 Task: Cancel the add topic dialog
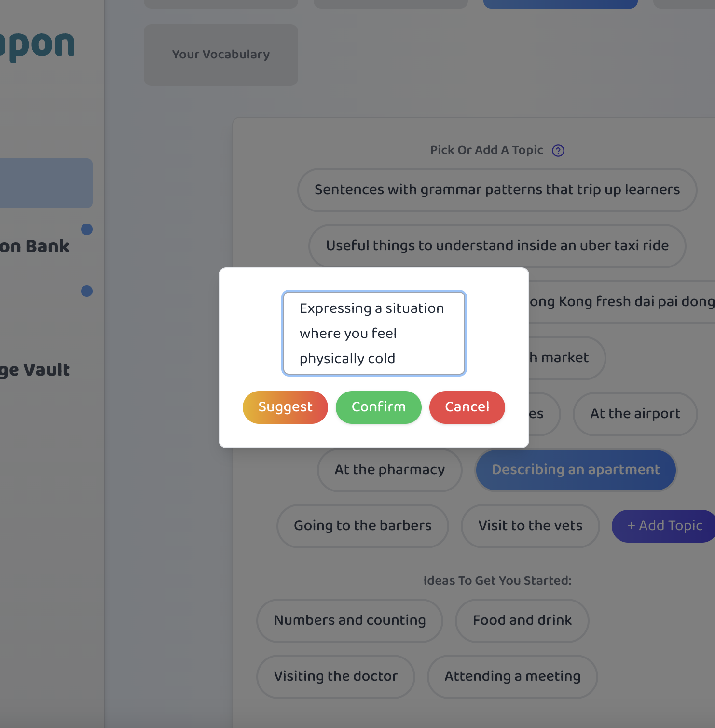(467, 407)
